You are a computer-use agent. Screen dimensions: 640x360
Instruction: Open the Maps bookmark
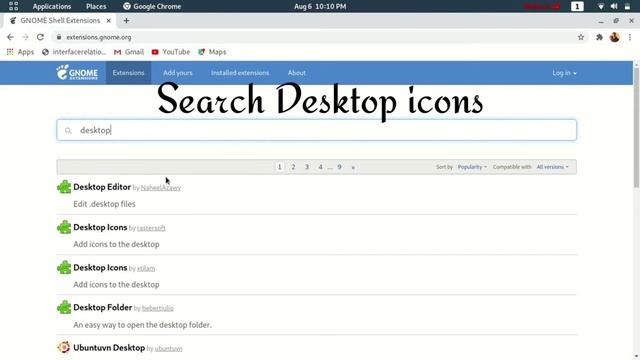tap(212, 52)
